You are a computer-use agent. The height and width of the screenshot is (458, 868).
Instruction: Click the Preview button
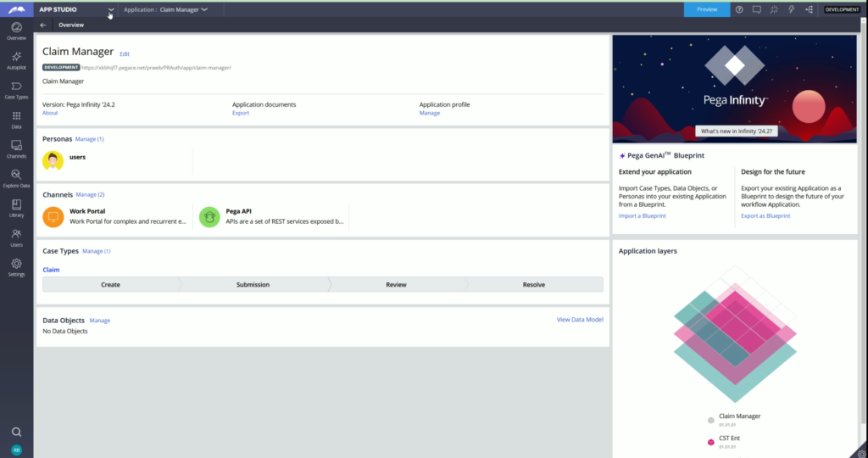coord(707,9)
